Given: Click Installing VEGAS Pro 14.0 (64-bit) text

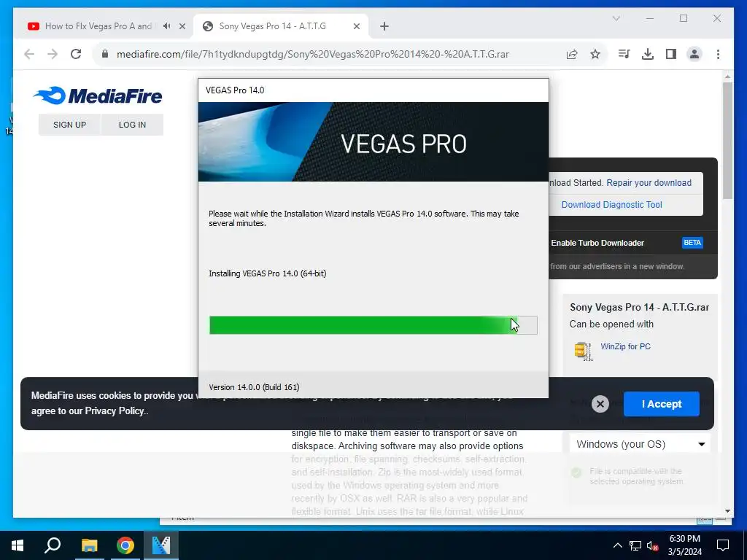Looking at the screenshot, I should (267, 273).
